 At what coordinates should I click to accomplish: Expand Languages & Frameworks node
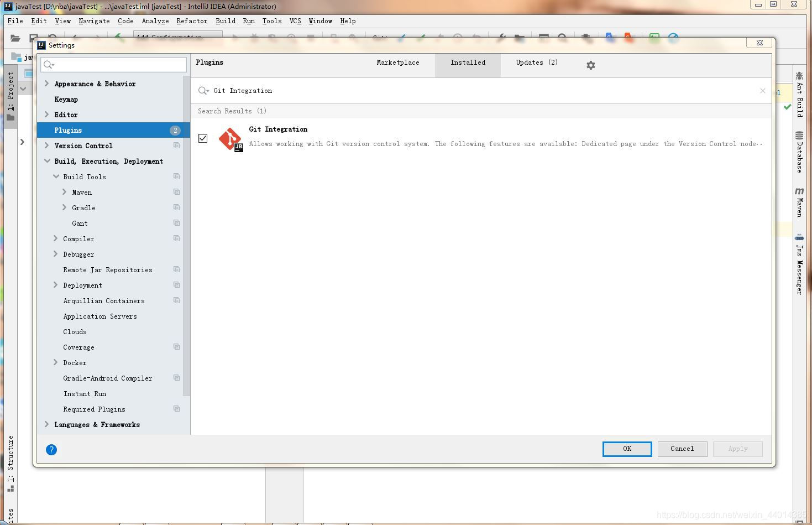point(47,424)
